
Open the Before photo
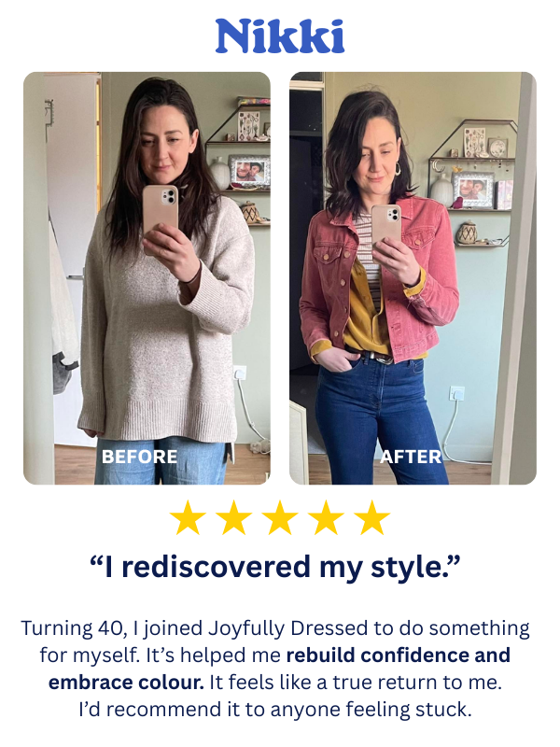click(x=147, y=278)
